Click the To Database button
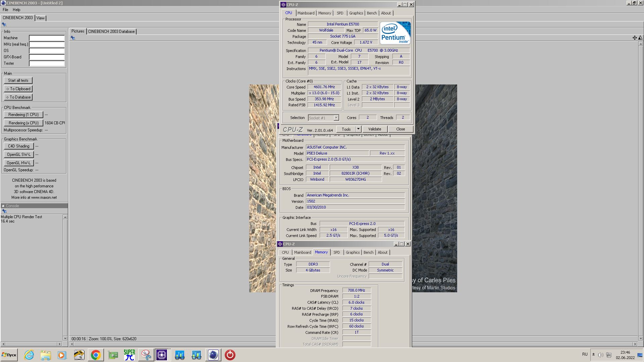 (x=18, y=97)
